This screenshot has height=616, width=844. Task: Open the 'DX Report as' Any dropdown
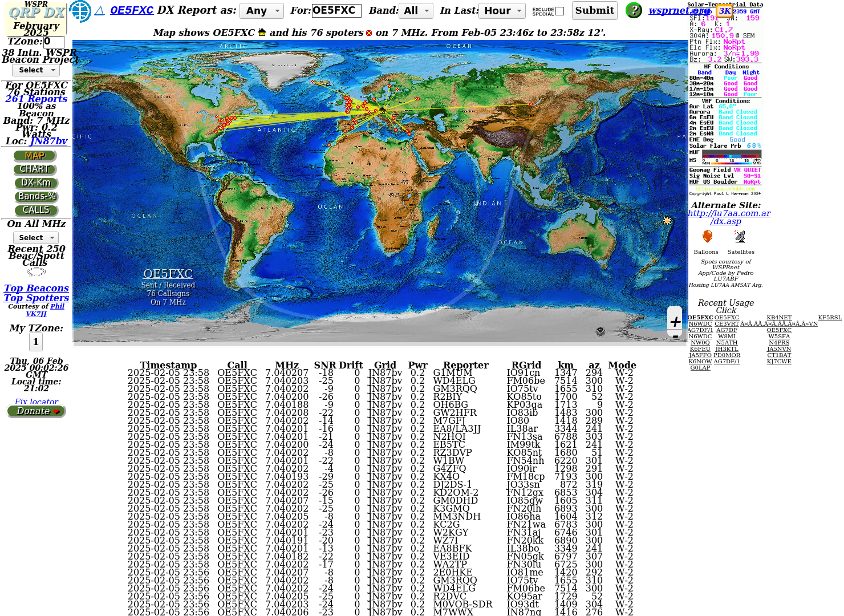[x=262, y=11]
